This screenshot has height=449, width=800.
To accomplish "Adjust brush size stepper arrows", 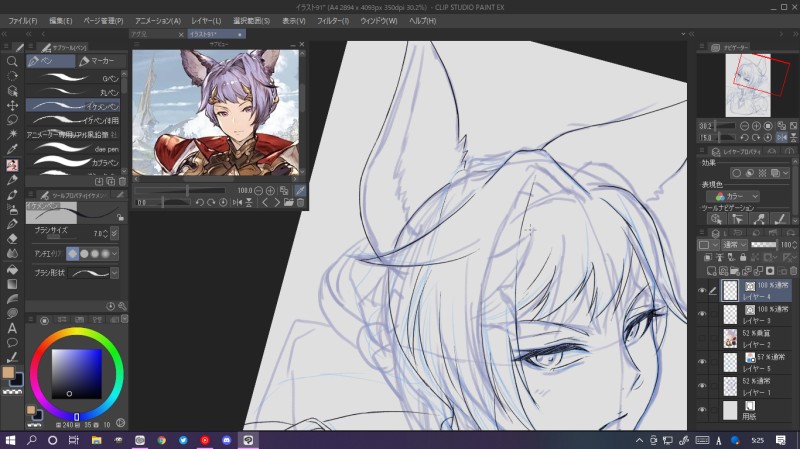I will pyautogui.click(x=105, y=234).
